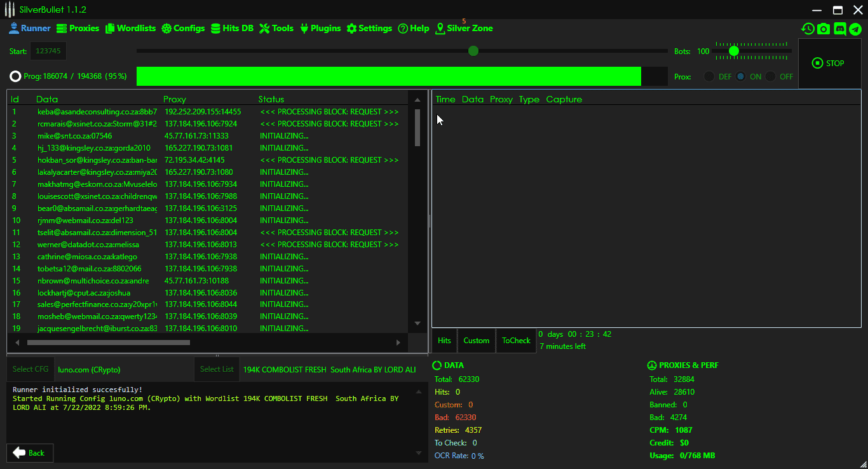
Task: Select the DEF proxy radio button
Action: point(709,76)
